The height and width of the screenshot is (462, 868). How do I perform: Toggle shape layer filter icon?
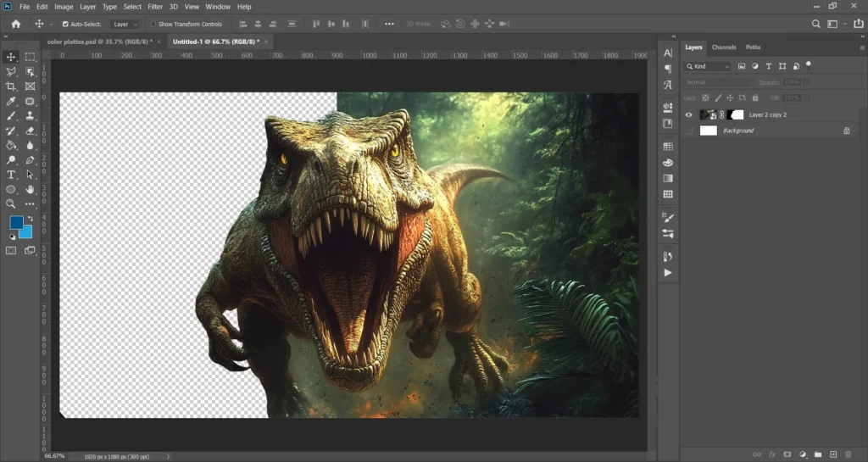point(782,66)
